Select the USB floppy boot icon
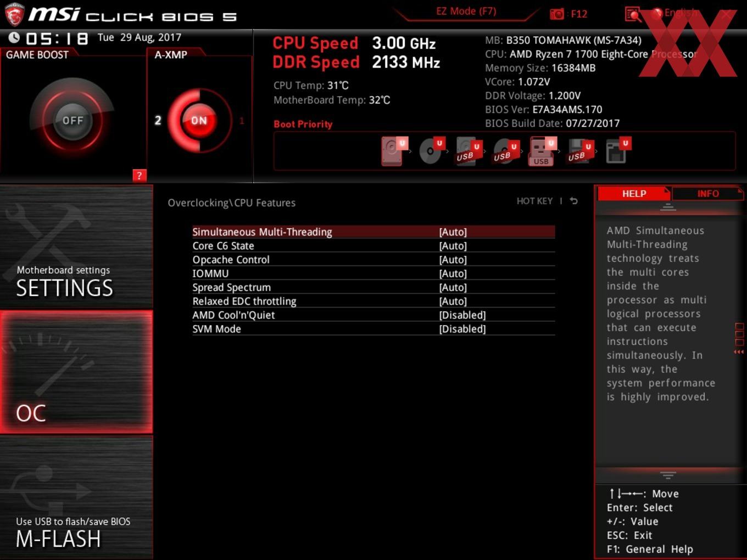This screenshot has width=747, height=560. (580, 151)
